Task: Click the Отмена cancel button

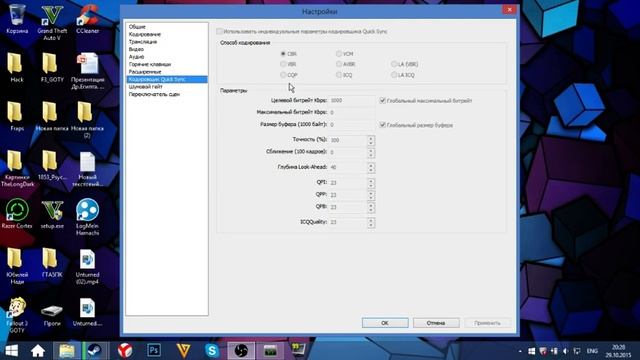Action: (x=436, y=323)
